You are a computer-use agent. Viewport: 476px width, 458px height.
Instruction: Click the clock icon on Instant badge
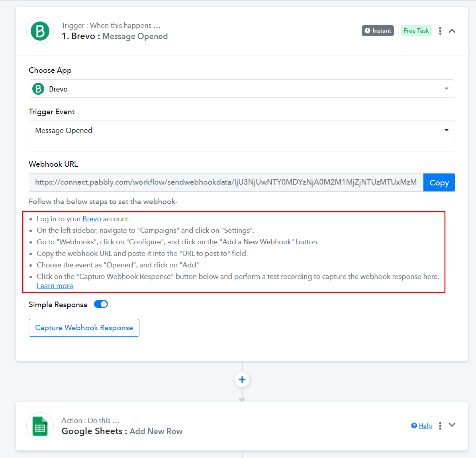(x=367, y=31)
